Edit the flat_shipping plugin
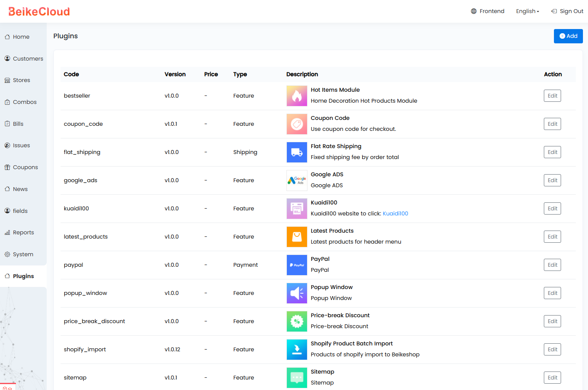 [552, 152]
